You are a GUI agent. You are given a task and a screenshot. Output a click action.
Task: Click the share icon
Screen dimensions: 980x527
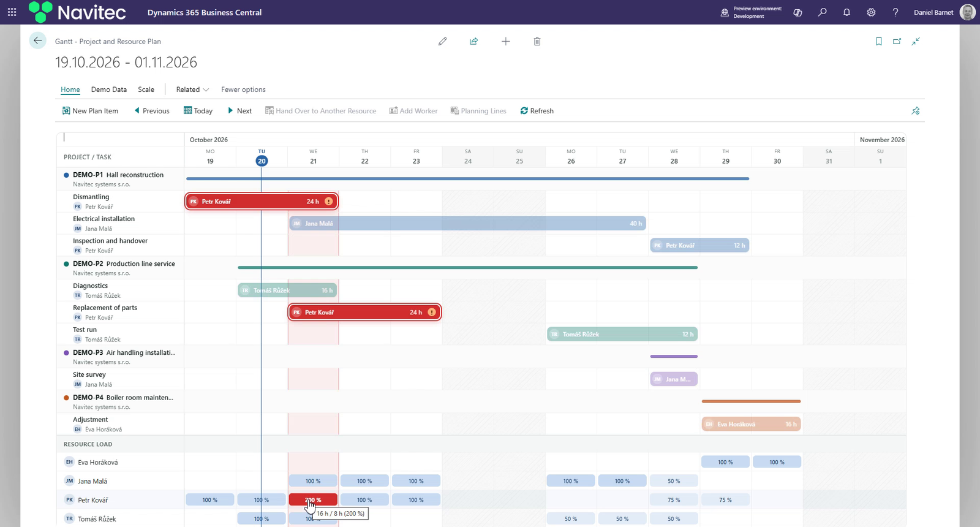[x=473, y=41]
